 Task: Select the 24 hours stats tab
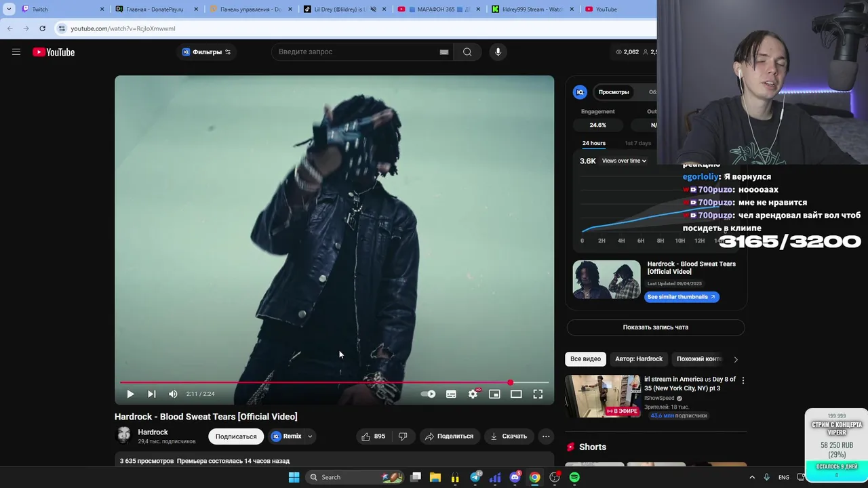pyautogui.click(x=594, y=143)
